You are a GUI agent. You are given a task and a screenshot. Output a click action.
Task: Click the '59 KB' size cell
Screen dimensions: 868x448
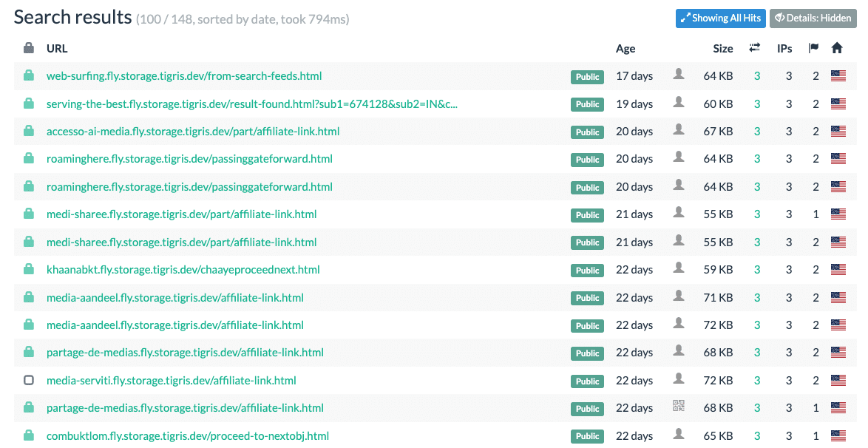tap(718, 270)
